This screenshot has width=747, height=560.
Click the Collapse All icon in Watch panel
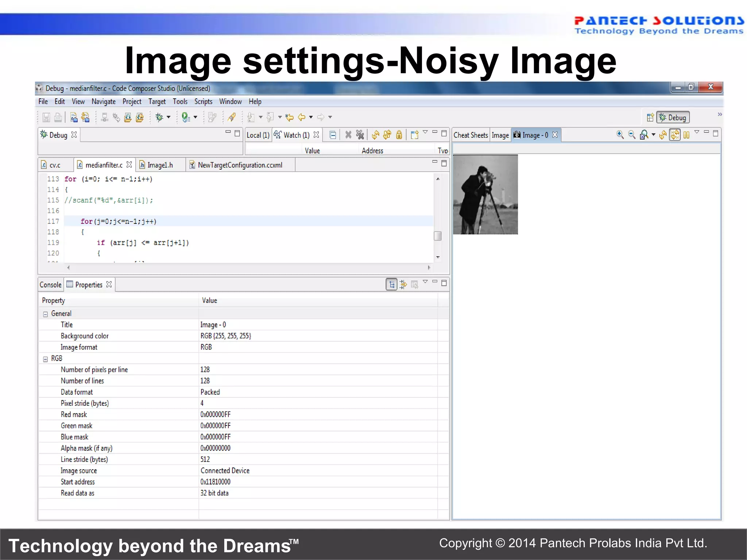click(x=333, y=135)
